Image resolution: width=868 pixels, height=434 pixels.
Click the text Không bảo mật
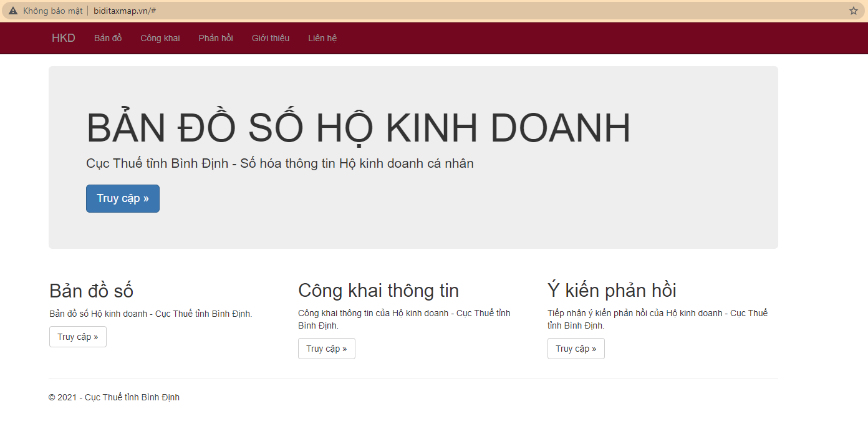pos(53,11)
